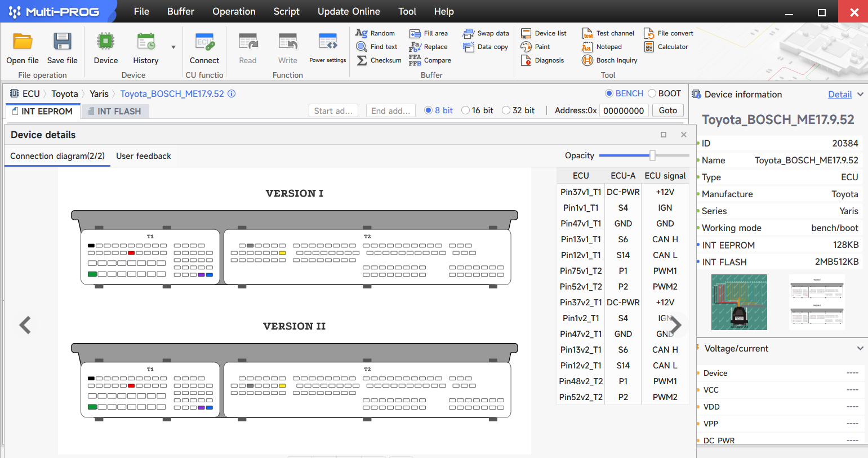Open the Update Online menu
Image resolution: width=868 pixels, height=458 pixels.
(x=349, y=11)
